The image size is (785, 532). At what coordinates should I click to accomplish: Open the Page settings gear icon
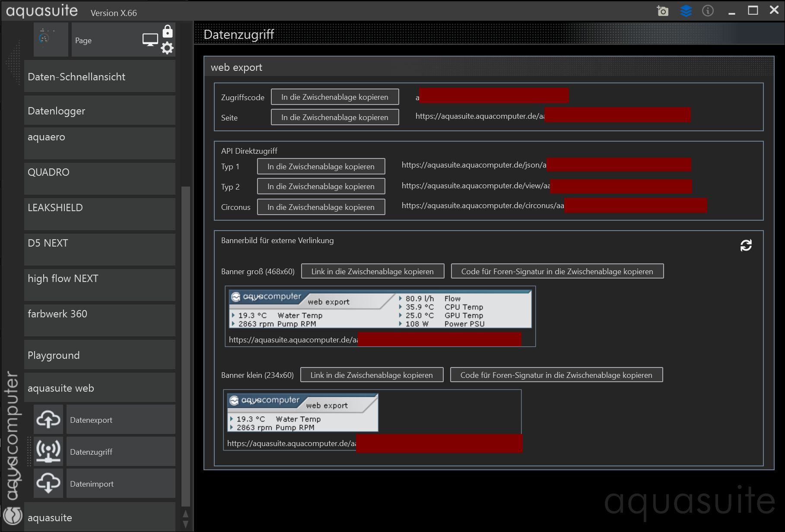point(167,48)
